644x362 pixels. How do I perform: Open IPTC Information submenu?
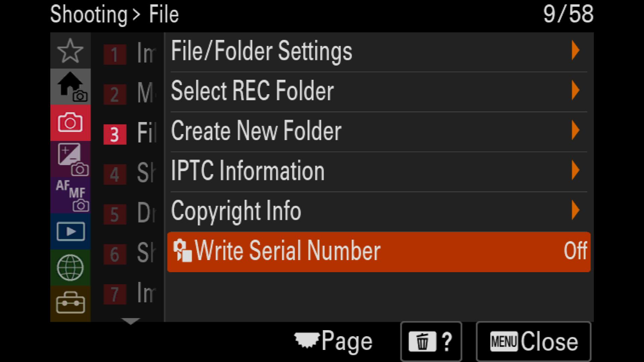click(379, 171)
